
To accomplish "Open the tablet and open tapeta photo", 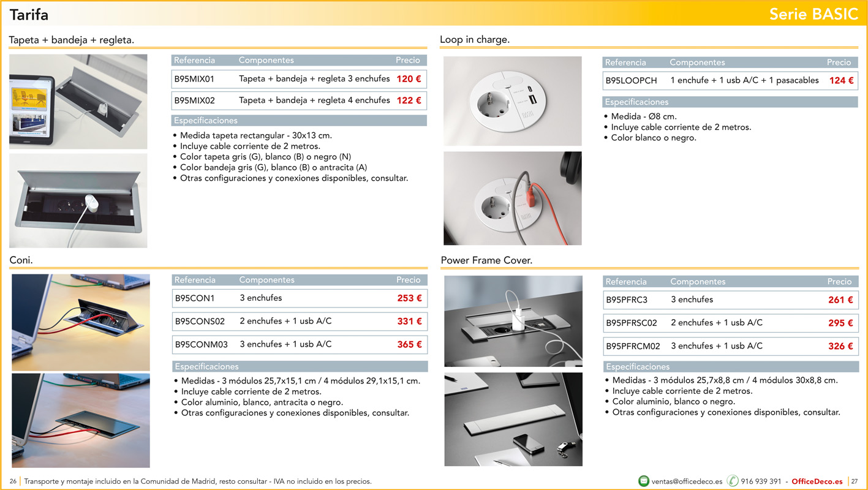I will (78, 102).
